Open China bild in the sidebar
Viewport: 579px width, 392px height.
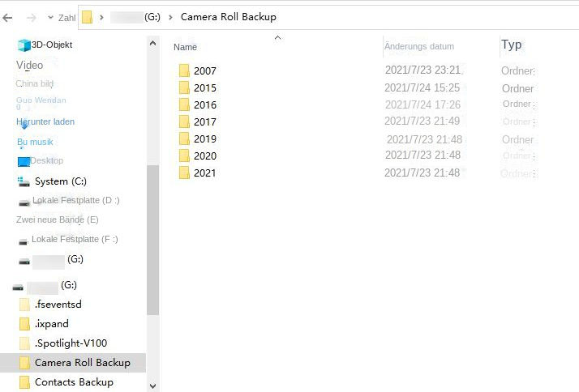35,83
